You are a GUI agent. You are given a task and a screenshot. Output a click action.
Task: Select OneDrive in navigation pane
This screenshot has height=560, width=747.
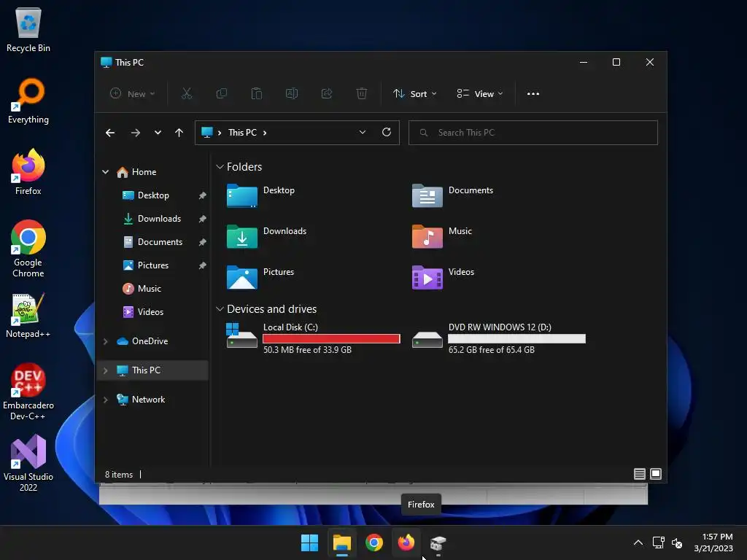click(x=150, y=341)
